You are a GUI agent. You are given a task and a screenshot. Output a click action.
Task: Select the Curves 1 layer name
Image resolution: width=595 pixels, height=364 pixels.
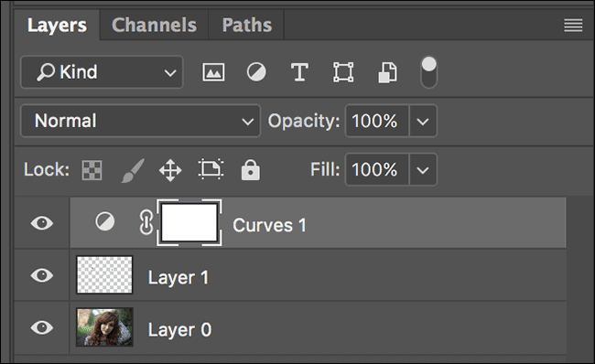click(269, 225)
